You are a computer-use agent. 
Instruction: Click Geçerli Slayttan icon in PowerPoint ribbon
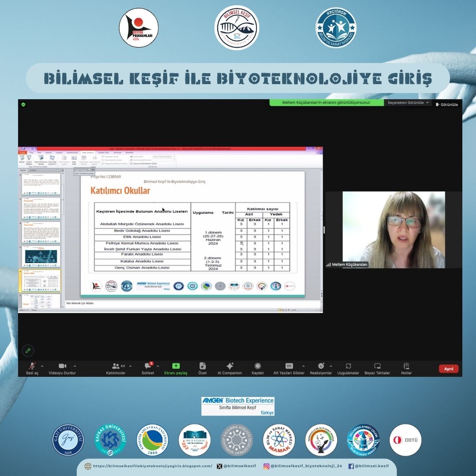click(x=29, y=160)
